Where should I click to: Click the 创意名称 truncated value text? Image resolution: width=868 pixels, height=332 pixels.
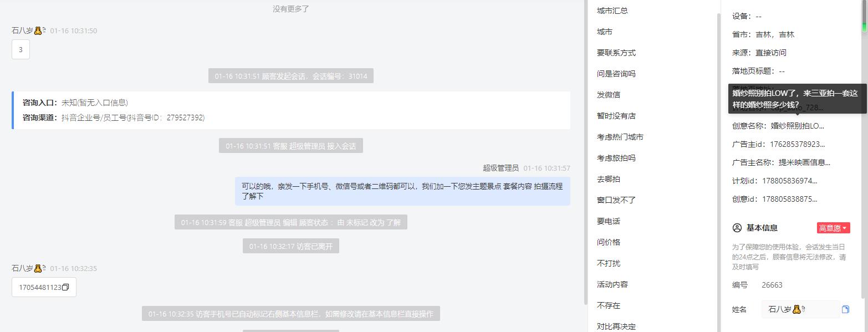tap(798, 126)
